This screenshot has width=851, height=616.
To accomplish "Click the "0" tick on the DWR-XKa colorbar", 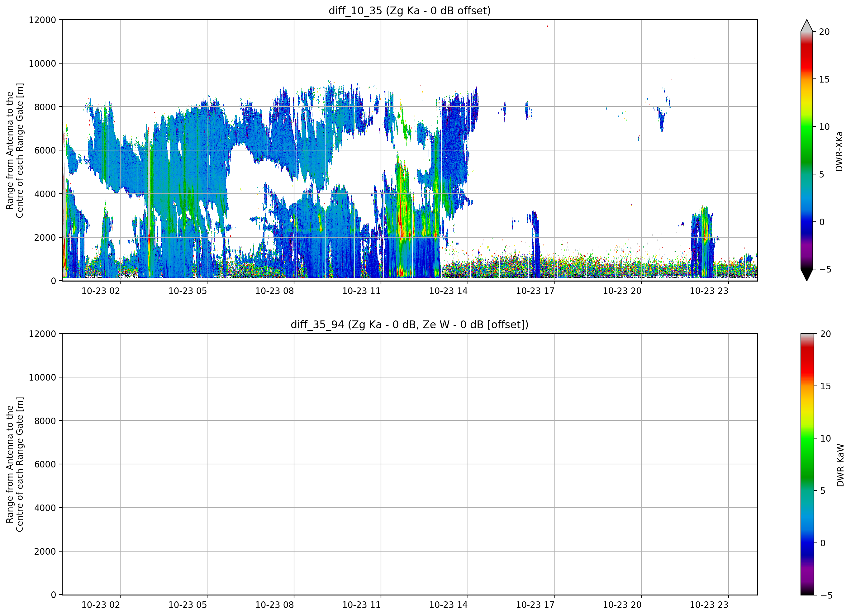I will pyautogui.click(x=821, y=222).
